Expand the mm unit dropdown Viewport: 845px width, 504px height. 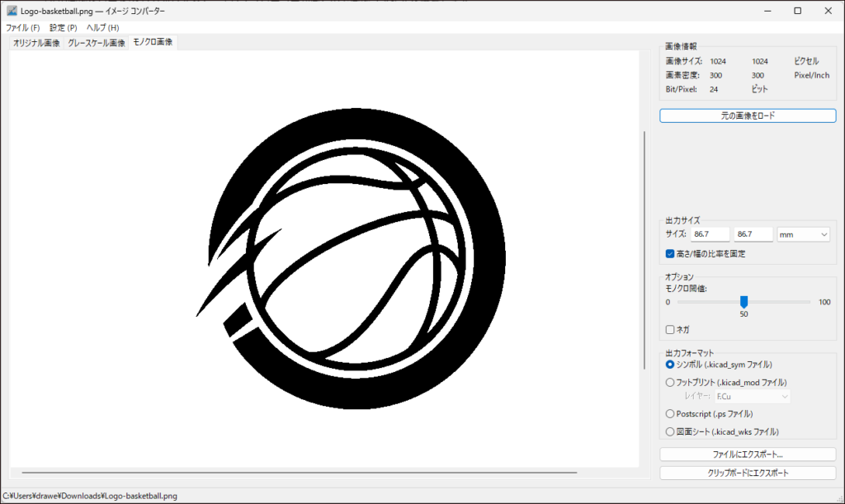tap(803, 235)
